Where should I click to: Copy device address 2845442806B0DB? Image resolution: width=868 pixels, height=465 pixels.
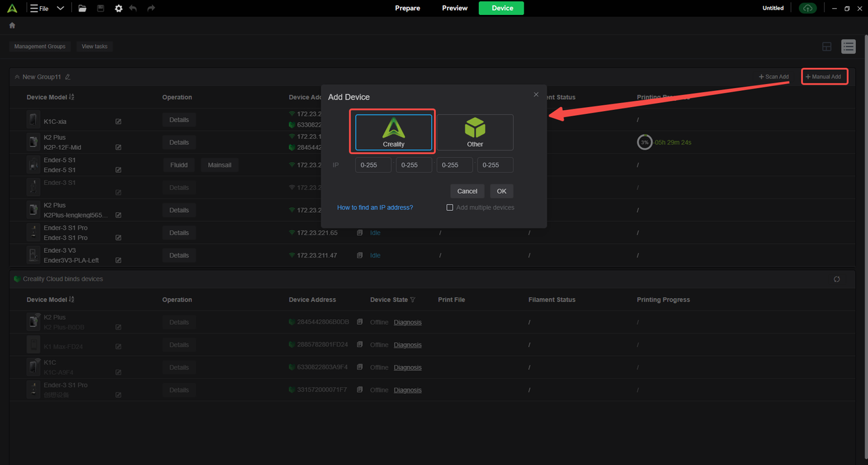tap(360, 322)
